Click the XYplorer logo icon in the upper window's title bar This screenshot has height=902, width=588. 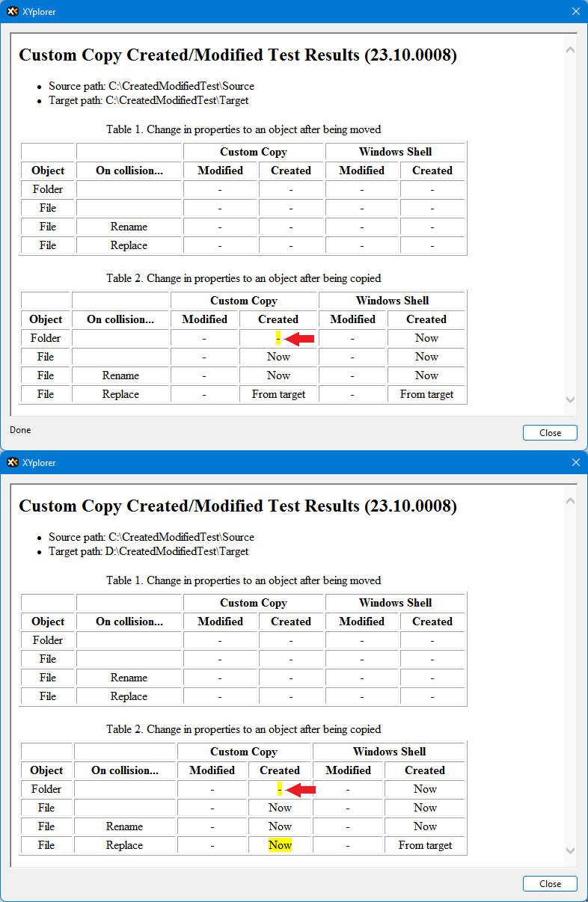point(12,12)
